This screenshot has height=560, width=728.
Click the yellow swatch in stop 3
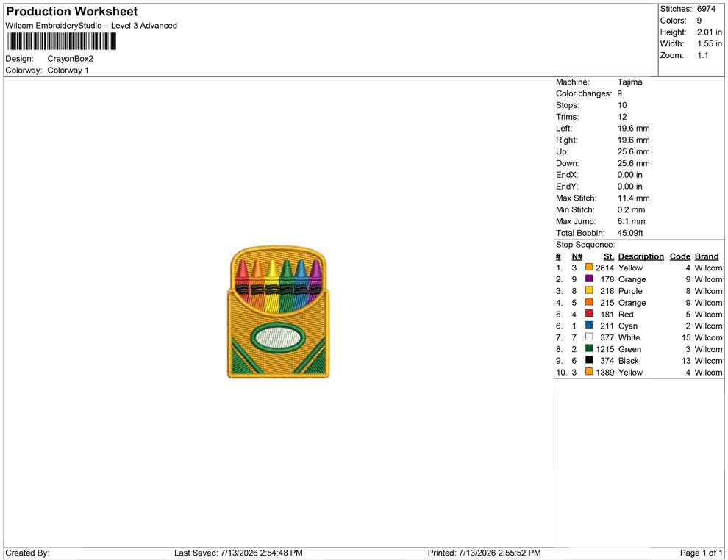589,290
